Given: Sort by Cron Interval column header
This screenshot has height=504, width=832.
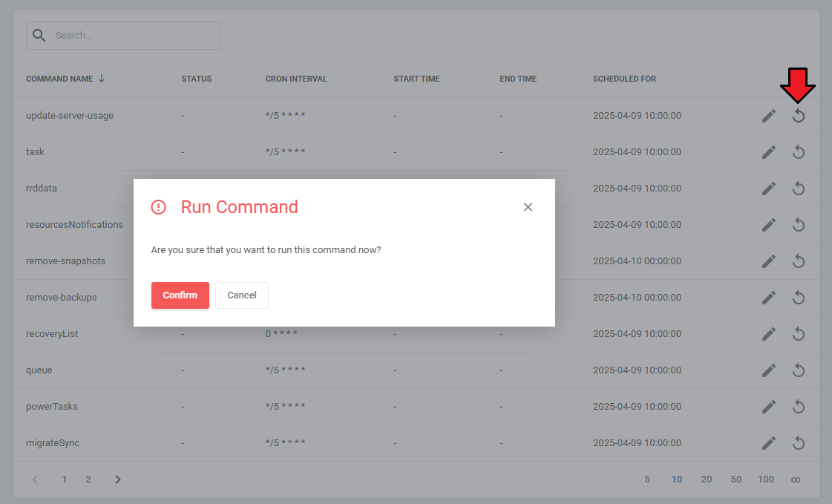Looking at the screenshot, I should 296,79.
